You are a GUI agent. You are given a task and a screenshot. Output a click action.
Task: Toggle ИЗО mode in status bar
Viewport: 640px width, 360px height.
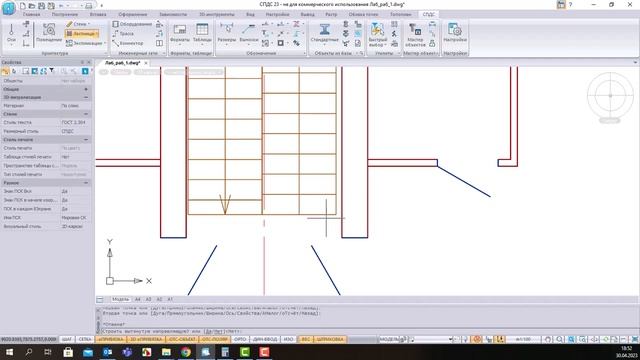coord(289,339)
